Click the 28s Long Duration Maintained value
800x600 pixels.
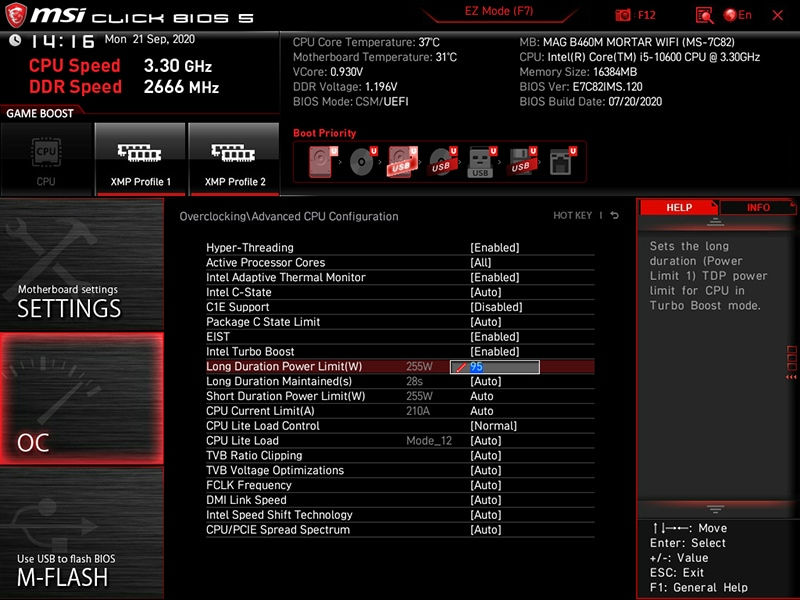click(x=414, y=381)
